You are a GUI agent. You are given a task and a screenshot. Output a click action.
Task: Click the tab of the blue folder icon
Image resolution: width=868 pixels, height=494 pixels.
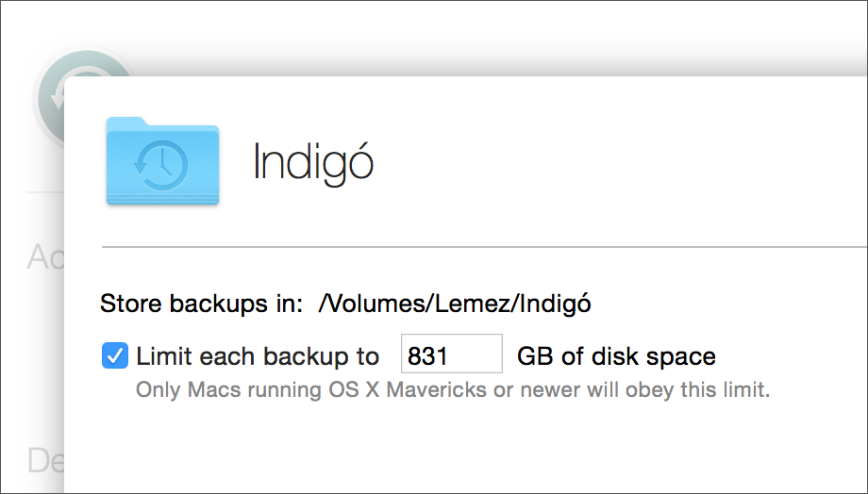pos(126,122)
